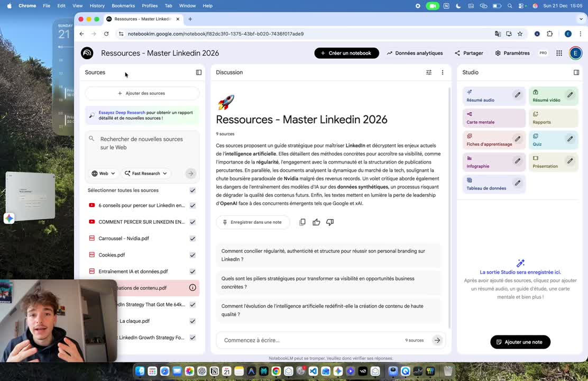Uncheck Cookies.pdf source checkbox
This screenshot has width=588, height=381.
click(x=192, y=255)
